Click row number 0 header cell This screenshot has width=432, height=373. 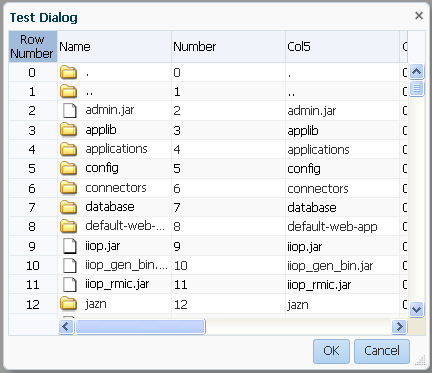point(33,72)
